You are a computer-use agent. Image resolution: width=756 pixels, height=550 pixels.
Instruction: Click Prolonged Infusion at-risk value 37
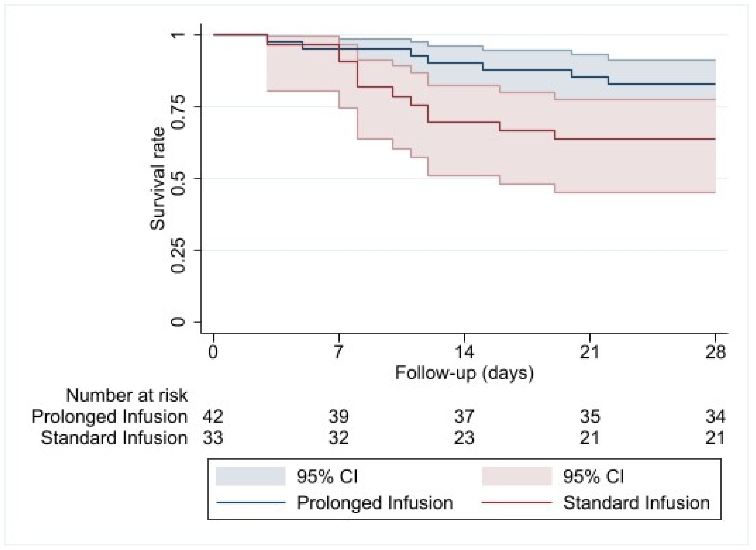click(x=464, y=417)
